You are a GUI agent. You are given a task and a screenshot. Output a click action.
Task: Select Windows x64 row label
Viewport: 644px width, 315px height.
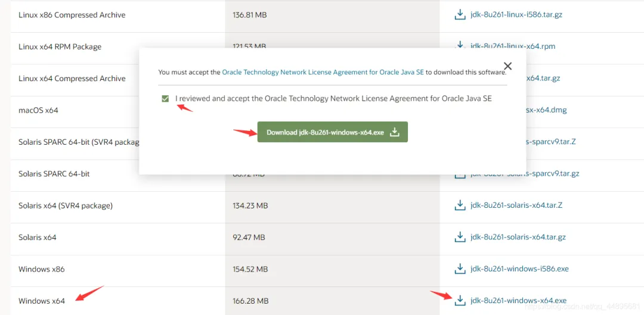point(42,301)
